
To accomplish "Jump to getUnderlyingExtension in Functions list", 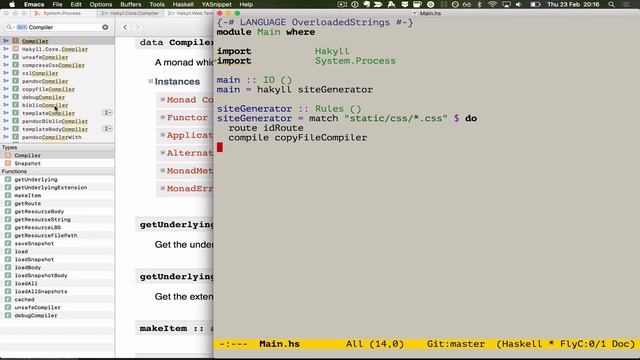I will (x=57, y=187).
